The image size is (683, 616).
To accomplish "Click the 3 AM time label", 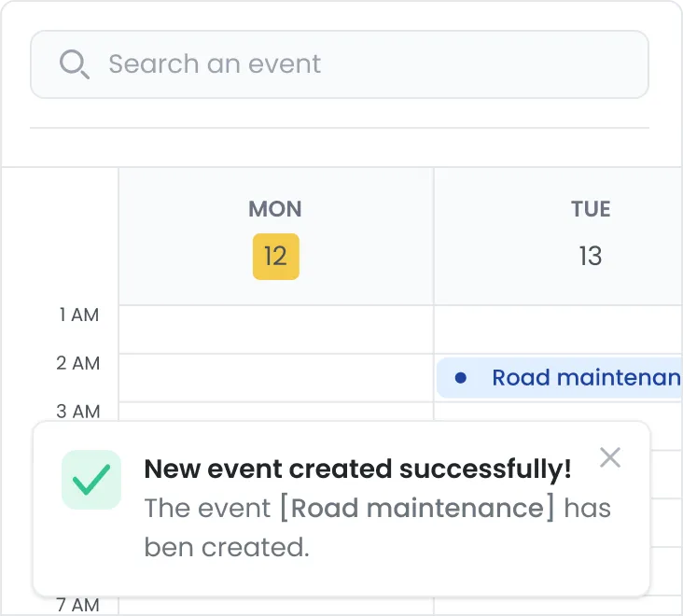I will pos(78,412).
